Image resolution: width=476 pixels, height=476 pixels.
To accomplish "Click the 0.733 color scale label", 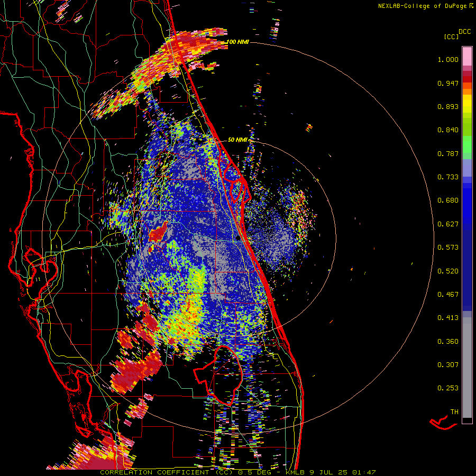I will (448, 177).
